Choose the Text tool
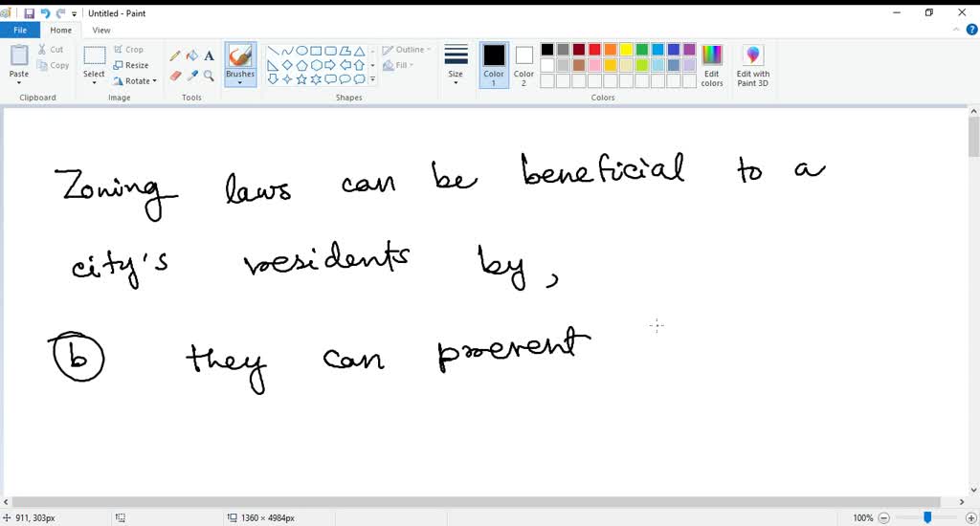This screenshot has height=526, width=980. (209, 55)
